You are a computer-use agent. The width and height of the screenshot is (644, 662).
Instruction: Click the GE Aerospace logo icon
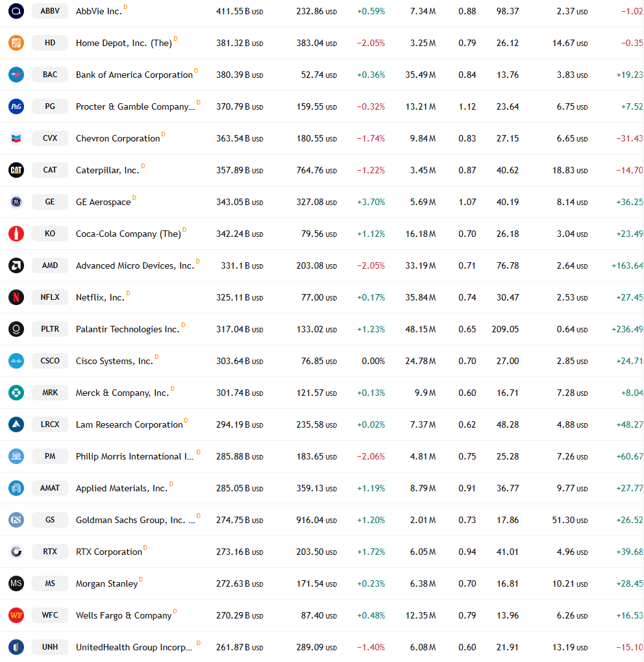(16, 202)
